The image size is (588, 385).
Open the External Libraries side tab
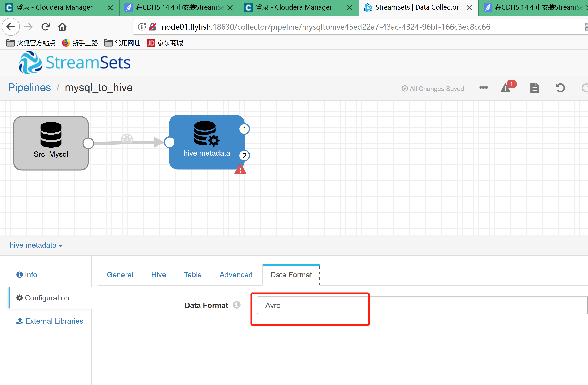point(50,321)
